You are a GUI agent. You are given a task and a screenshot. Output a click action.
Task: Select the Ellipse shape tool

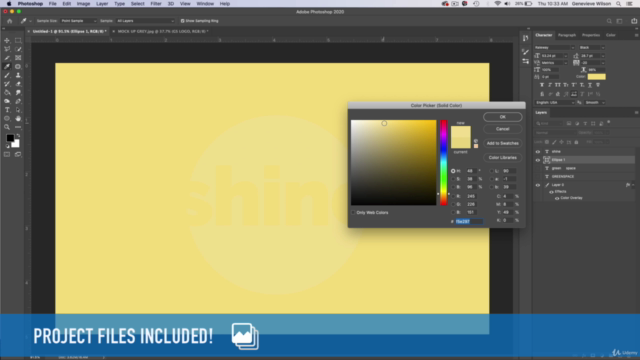tap(7, 118)
